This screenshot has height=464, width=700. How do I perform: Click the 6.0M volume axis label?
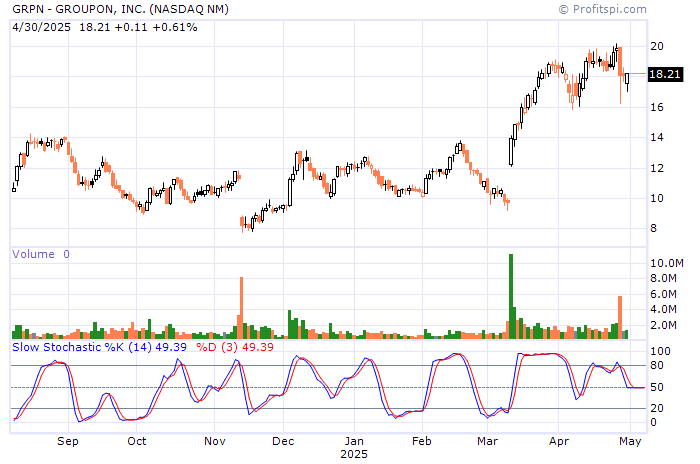[664, 294]
